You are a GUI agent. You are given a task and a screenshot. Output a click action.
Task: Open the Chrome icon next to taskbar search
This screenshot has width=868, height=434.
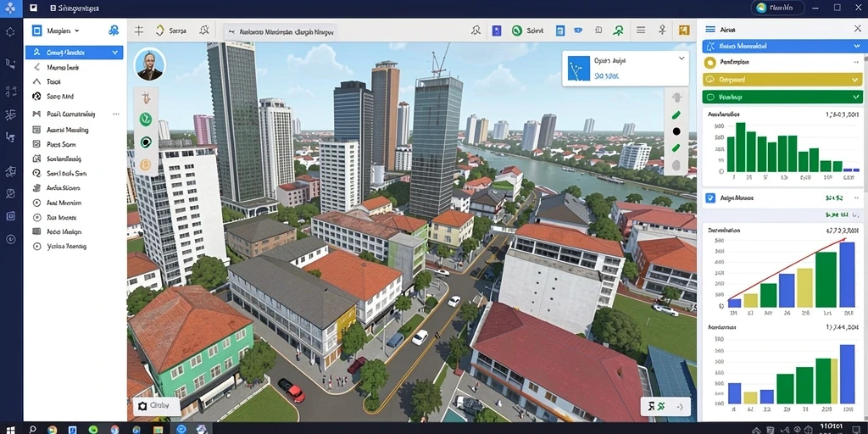52,429
